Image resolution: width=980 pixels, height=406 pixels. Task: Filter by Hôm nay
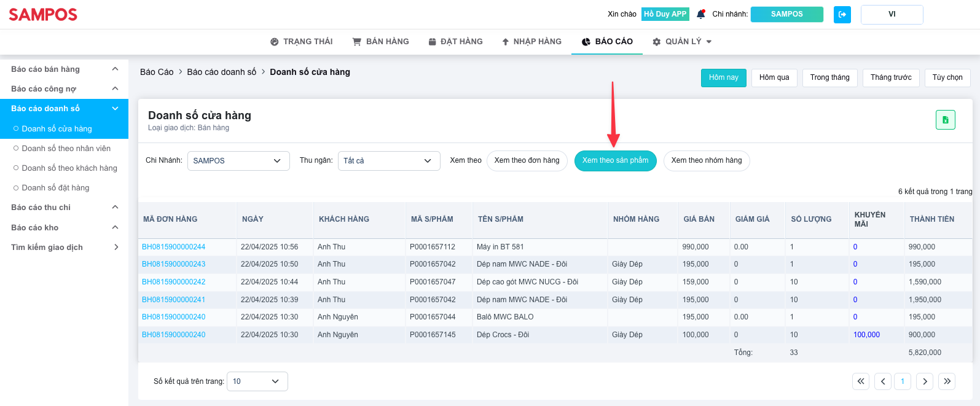(x=724, y=77)
